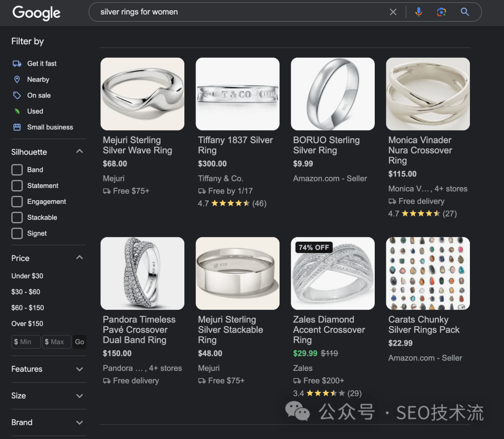Click the Google logo
The height and width of the screenshot is (439, 504).
pyautogui.click(x=36, y=13)
